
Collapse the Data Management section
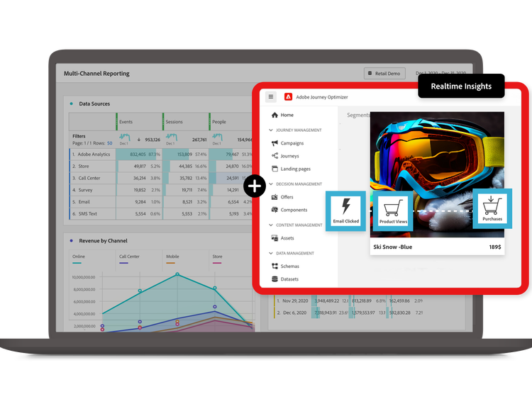[x=271, y=253]
